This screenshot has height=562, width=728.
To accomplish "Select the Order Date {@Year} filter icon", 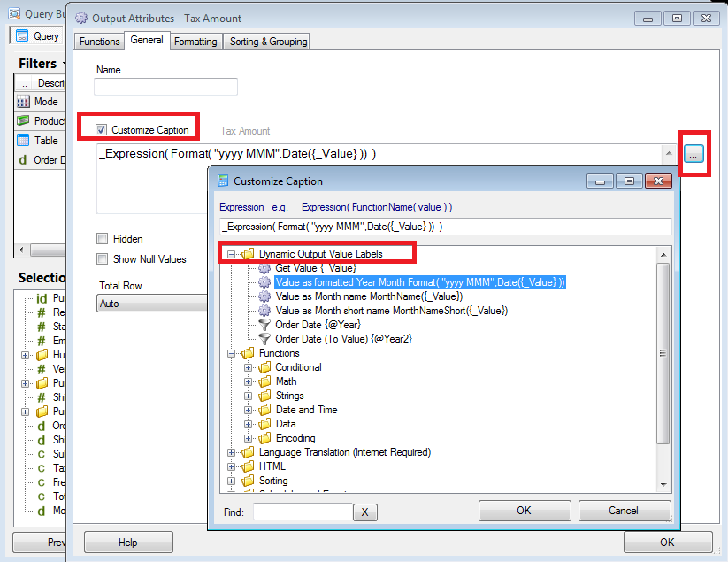I will click(264, 325).
